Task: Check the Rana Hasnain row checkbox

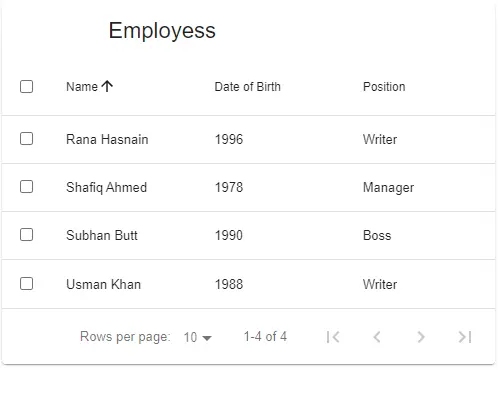Action: pyautogui.click(x=26, y=139)
